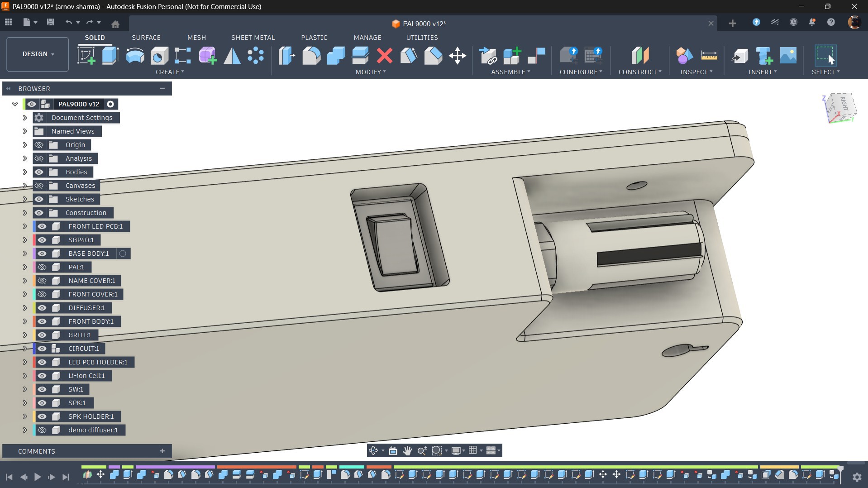
Task: Open the Measure tool
Action: [x=709, y=56]
